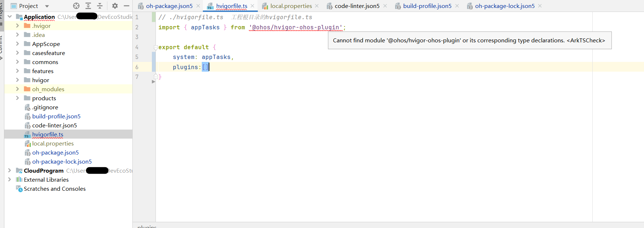
Task: Select the hvigor folder icon
Action: click(x=27, y=80)
